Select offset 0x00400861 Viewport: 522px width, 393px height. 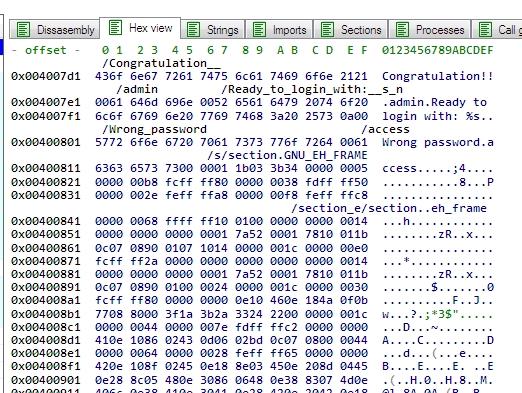point(46,248)
